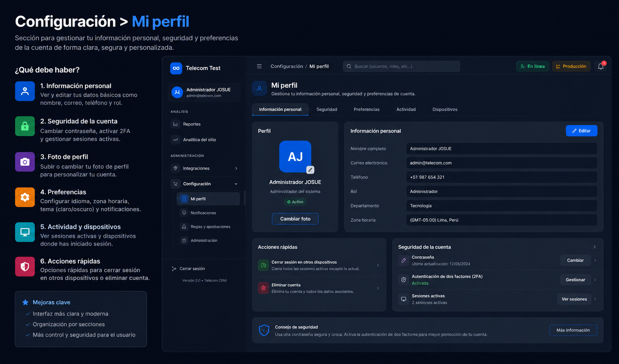Click the Telecom Test infinity logo

(x=176, y=68)
